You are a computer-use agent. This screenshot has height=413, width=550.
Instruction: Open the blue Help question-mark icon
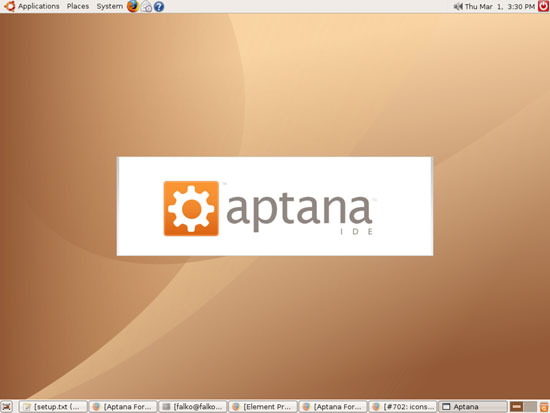pos(159,7)
